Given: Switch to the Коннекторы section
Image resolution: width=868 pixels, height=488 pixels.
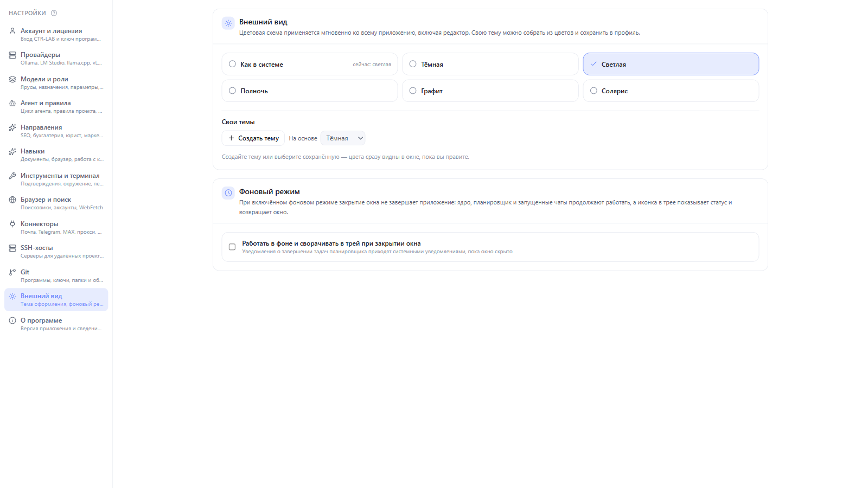Looking at the screenshot, I should tap(56, 228).
